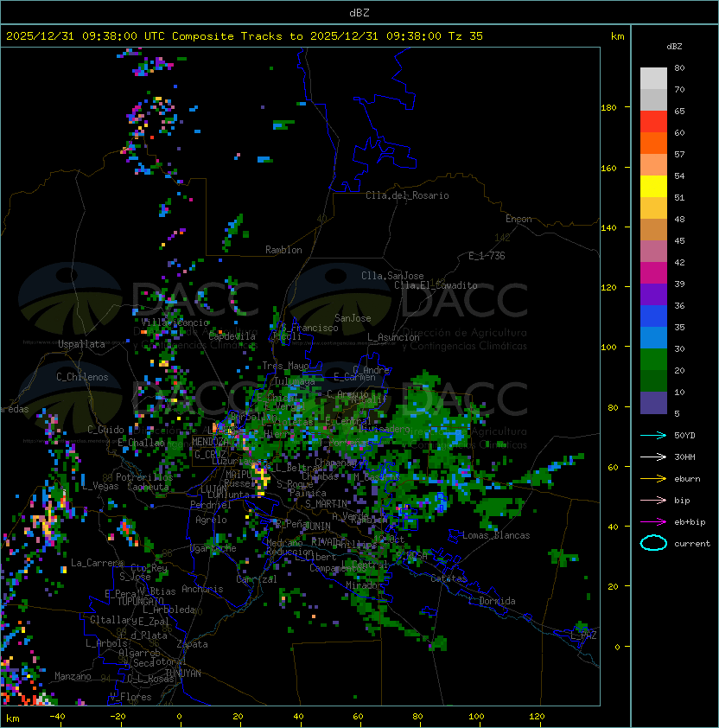Click the Uspallata label on the map
719x728 pixels.
coord(82,344)
